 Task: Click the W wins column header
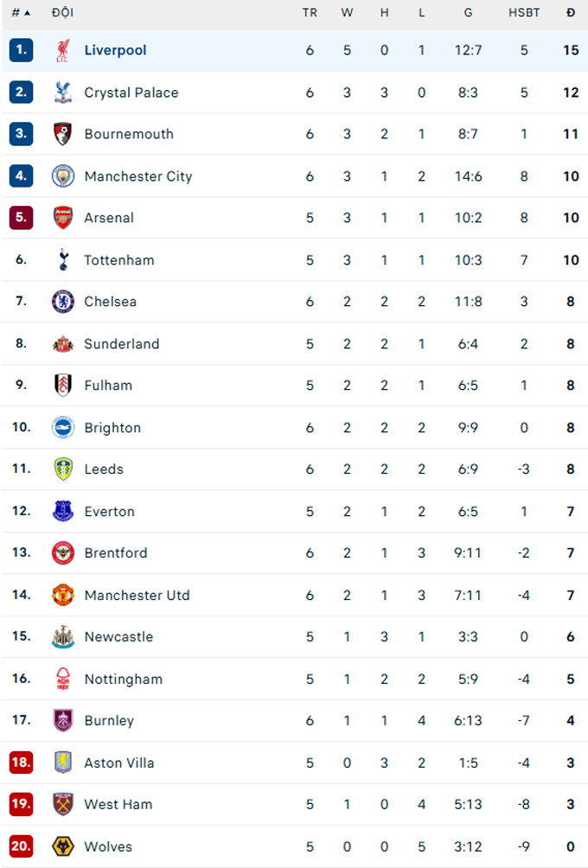coord(347,13)
